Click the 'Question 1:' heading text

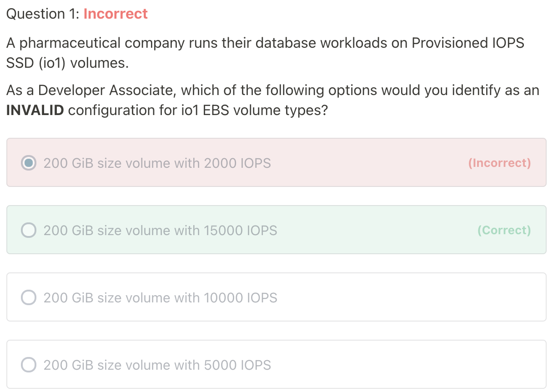click(43, 14)
